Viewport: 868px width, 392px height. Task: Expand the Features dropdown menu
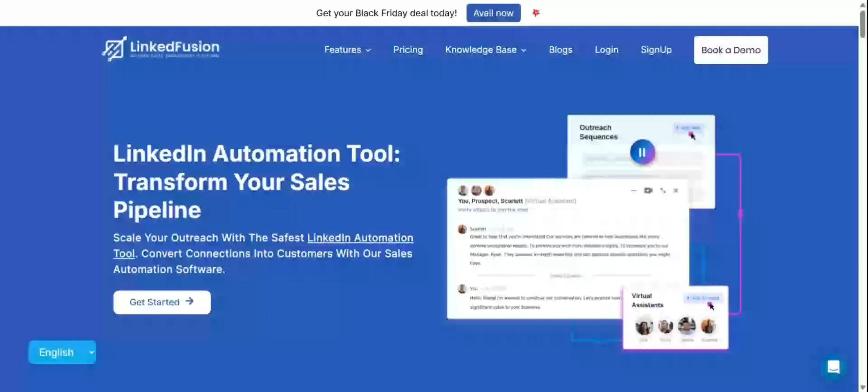347,50
